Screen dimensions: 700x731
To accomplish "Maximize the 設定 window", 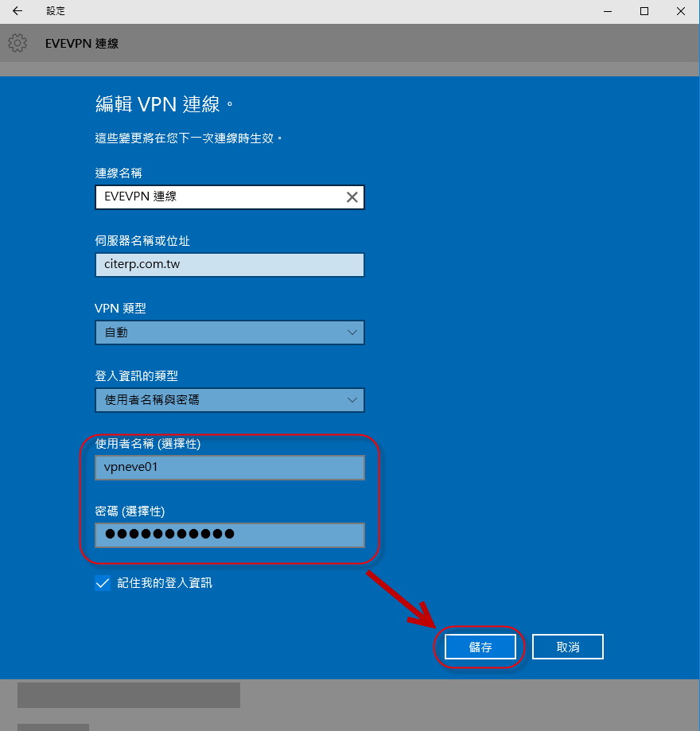I will [644, 11].
